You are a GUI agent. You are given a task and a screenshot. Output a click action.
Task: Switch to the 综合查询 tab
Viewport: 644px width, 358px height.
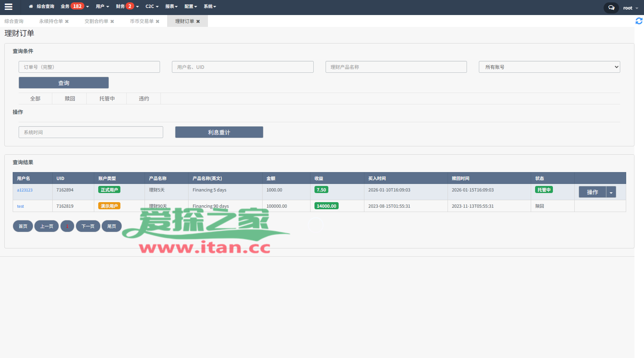click(14, 21)
